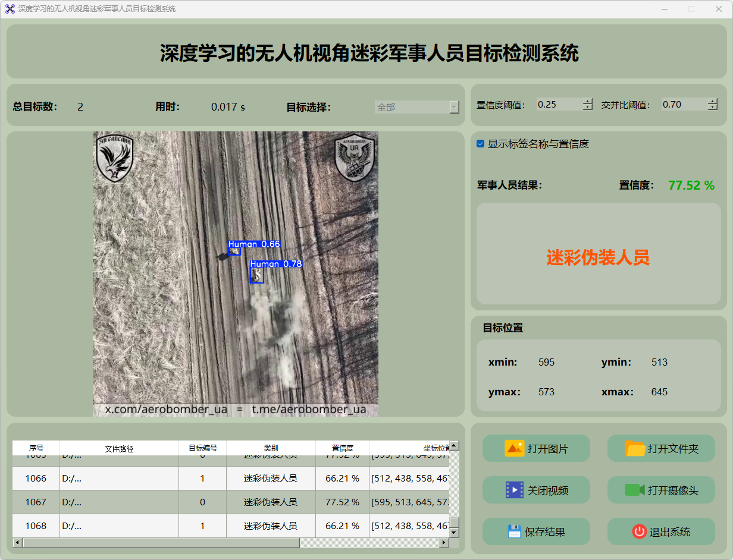
Task: Click the Human 0.78 detection box
Action: click(x=256, y=275)
